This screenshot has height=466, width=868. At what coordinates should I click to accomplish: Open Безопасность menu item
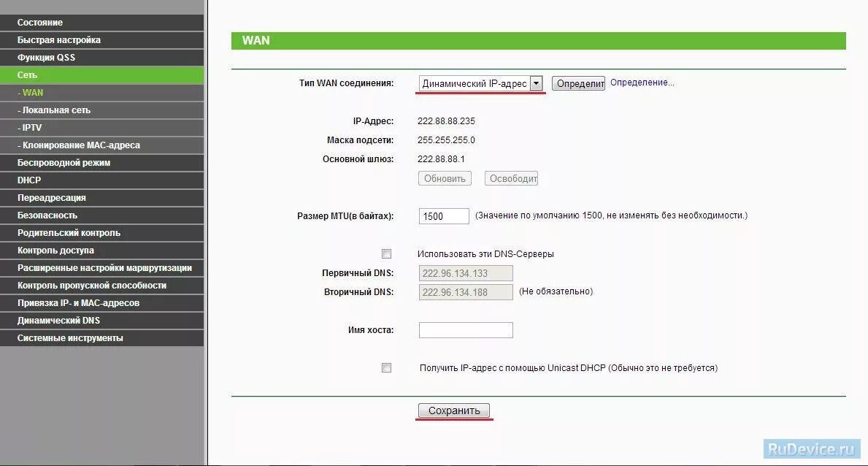[102, 215]
